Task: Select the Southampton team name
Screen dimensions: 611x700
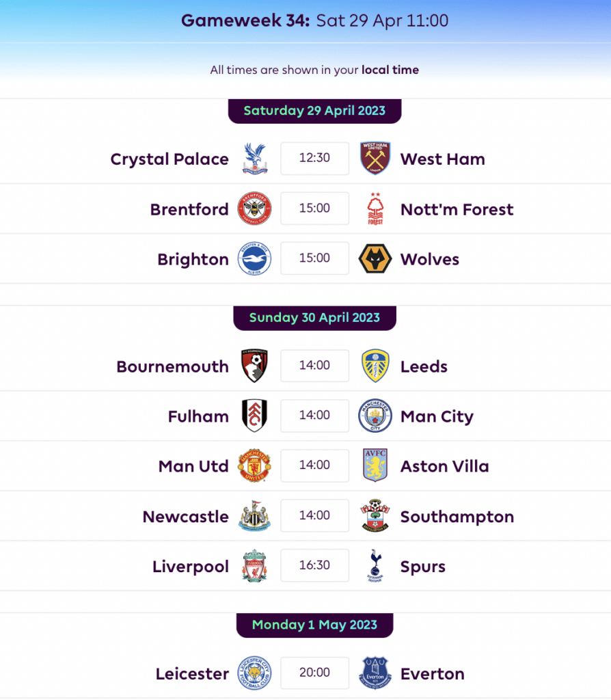Action: point(457,517)
